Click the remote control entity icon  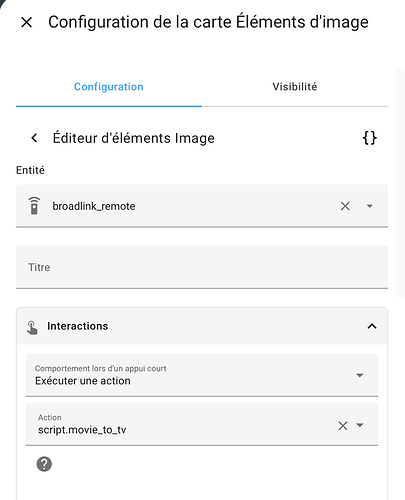pyautogui.click(x=34, y=206)
